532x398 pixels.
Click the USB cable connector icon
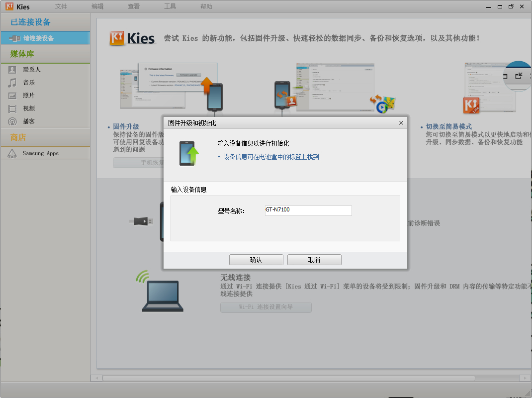(x=142, y=221)
